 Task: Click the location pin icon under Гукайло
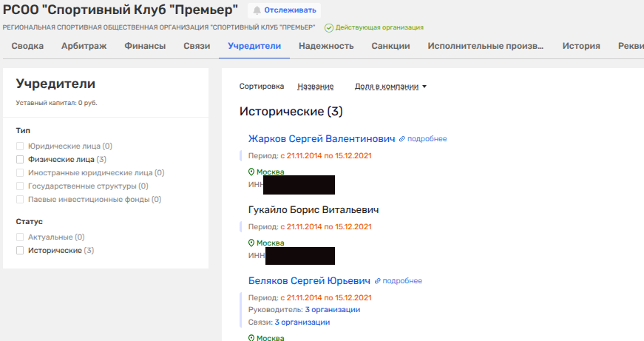tap(251, 243)
